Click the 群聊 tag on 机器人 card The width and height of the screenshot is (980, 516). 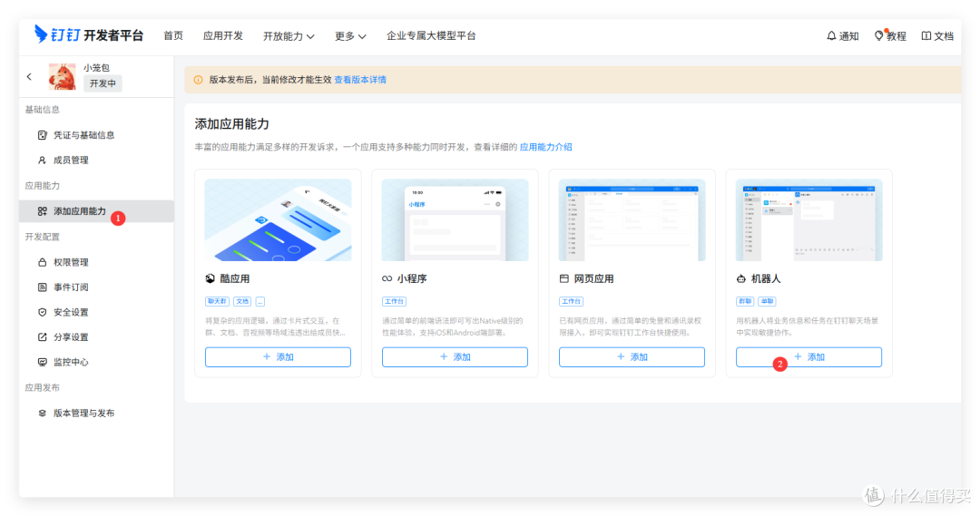coord(745,302)
